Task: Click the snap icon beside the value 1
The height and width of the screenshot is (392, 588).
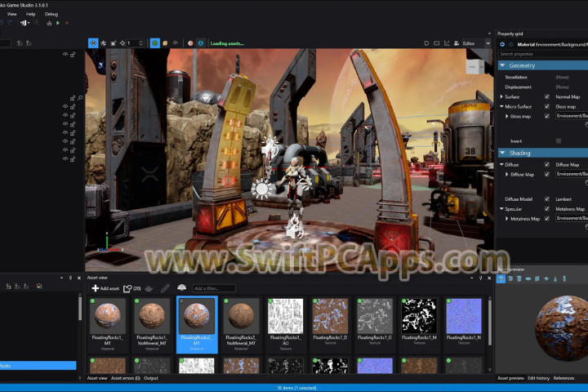Action: pos(122,43)
